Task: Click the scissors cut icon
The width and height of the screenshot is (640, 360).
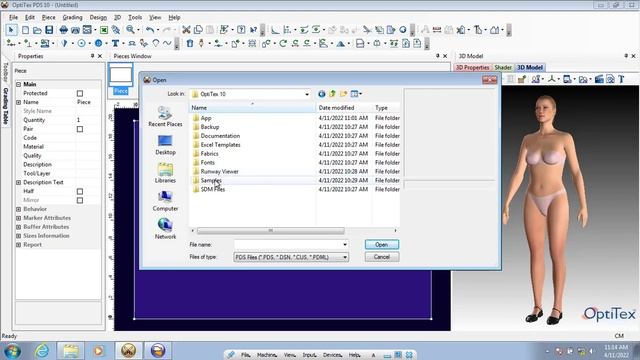Action: click(186, 30)
